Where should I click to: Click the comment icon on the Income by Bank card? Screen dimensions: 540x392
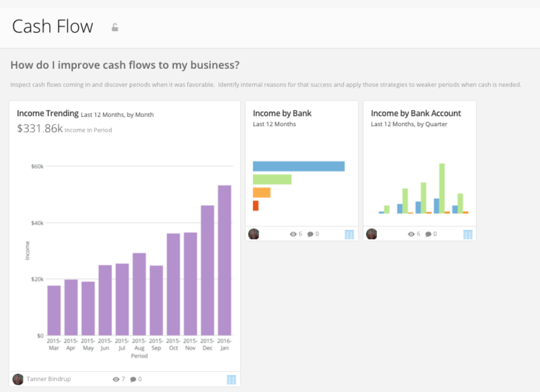pyautogui.click(x=309, y=234)
